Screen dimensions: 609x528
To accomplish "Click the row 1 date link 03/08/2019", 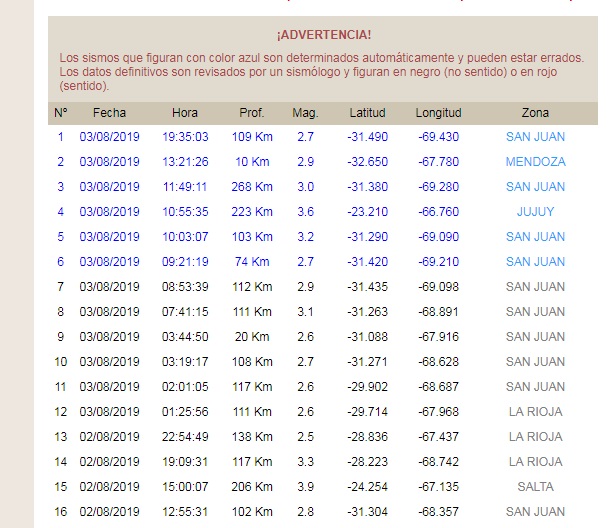I will (110, 137).
